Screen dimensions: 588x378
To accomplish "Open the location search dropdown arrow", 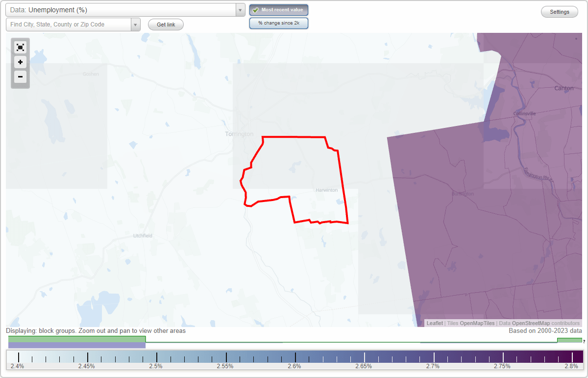I will point(135,24).
